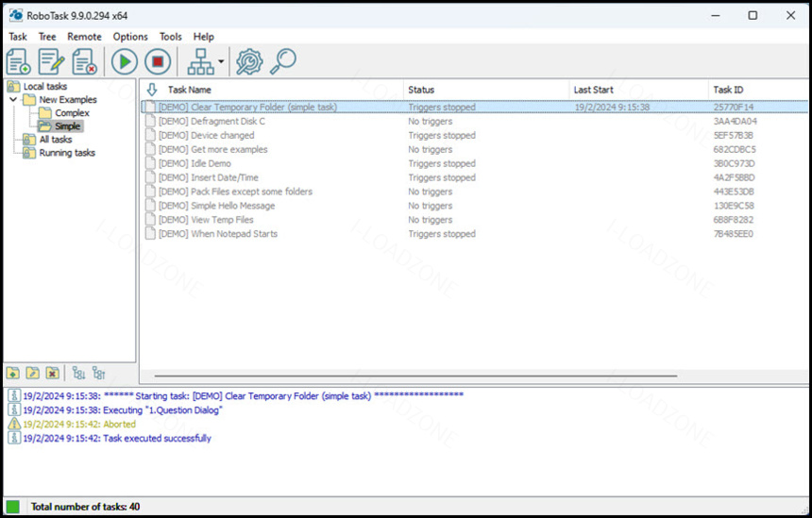Click 'Total number of tasks: 40' status text
This screenshot has width=812, height=518.
point(85,507)
